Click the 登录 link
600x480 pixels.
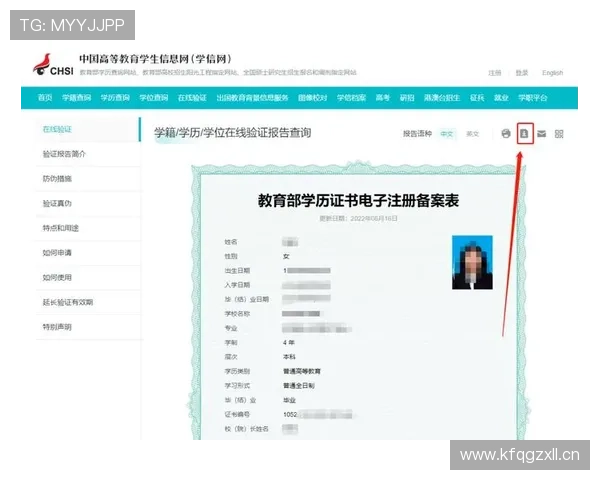522,73
